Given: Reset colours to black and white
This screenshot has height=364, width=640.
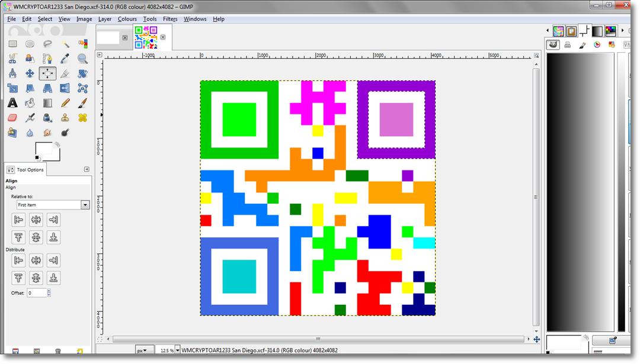Looking at the screenshot, I should (x=37, y=158).
